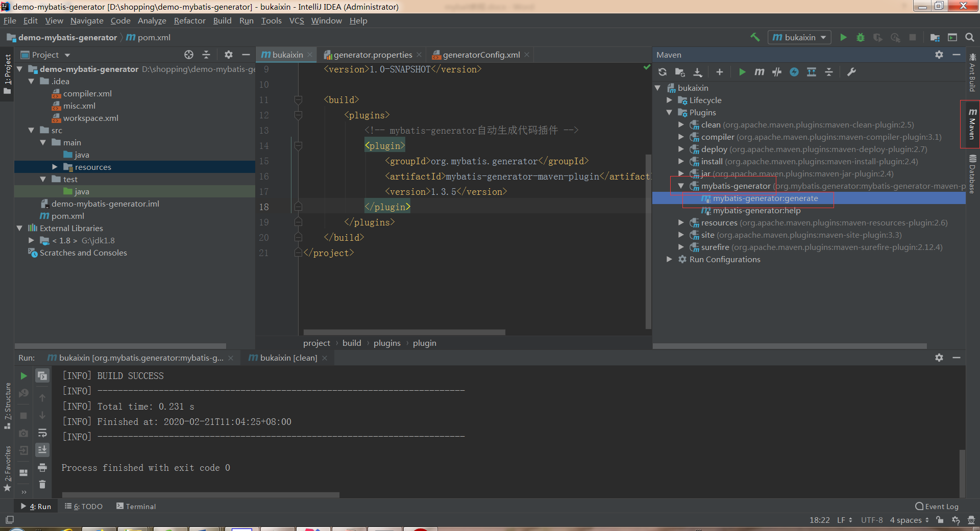This screenshot has height=531, width=980.
Task: Collapse the mybatis-generator plugin node
Action: (x=680, y=186)
